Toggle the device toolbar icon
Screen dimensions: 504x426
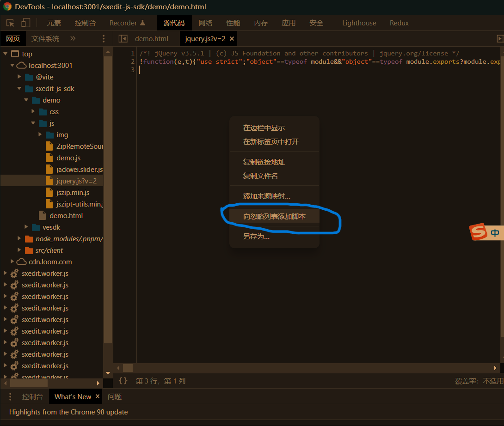click(25, 23)
